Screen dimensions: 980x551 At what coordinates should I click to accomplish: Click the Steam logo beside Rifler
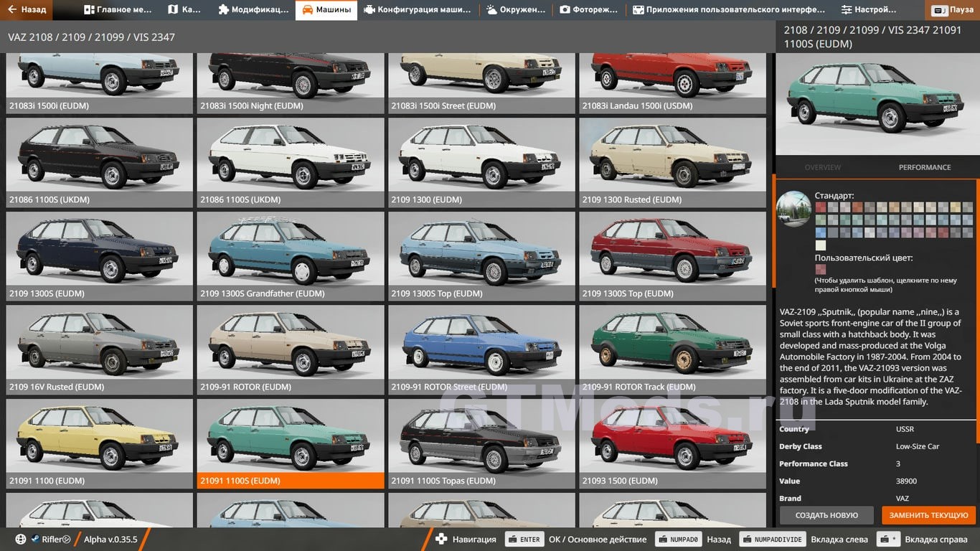[35, 540]
